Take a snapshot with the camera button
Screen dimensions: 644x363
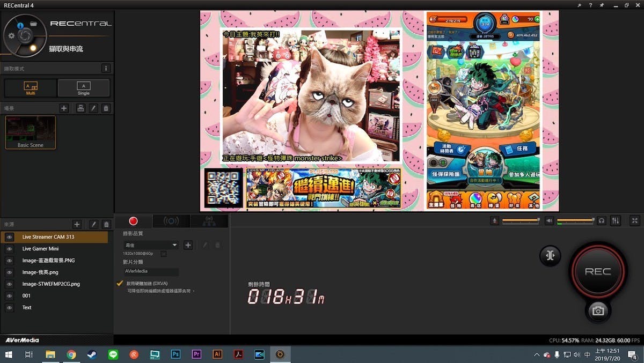click(x=598, y=311)
